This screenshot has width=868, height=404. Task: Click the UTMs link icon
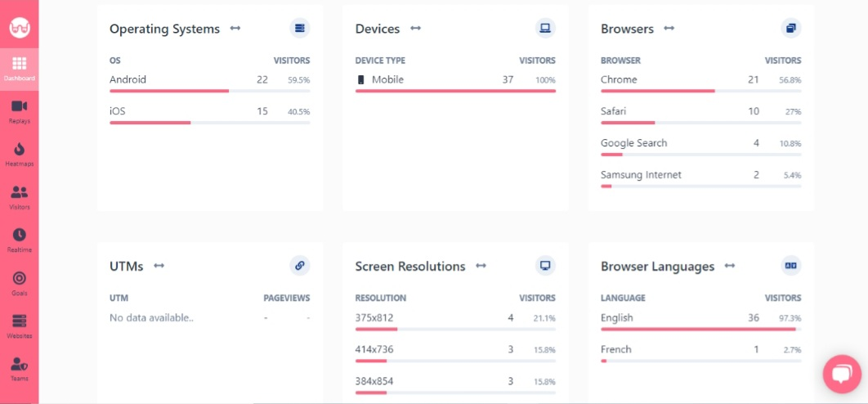point(299,266)
